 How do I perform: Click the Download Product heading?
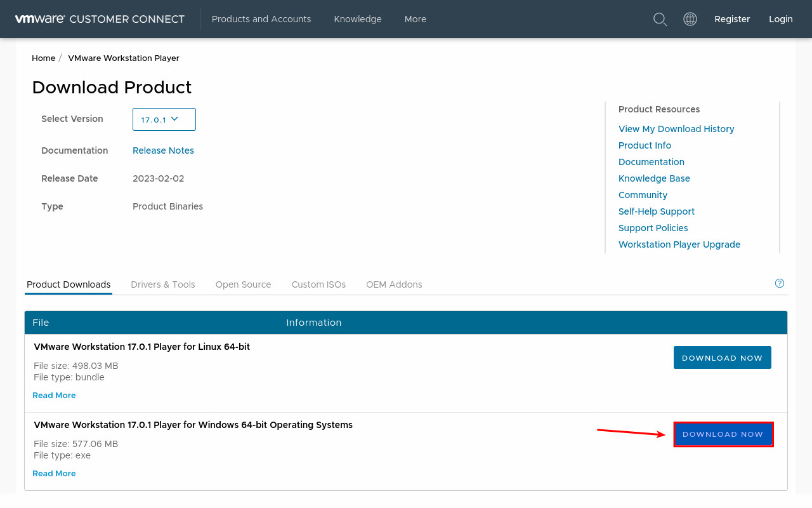[x=112, y=88]
